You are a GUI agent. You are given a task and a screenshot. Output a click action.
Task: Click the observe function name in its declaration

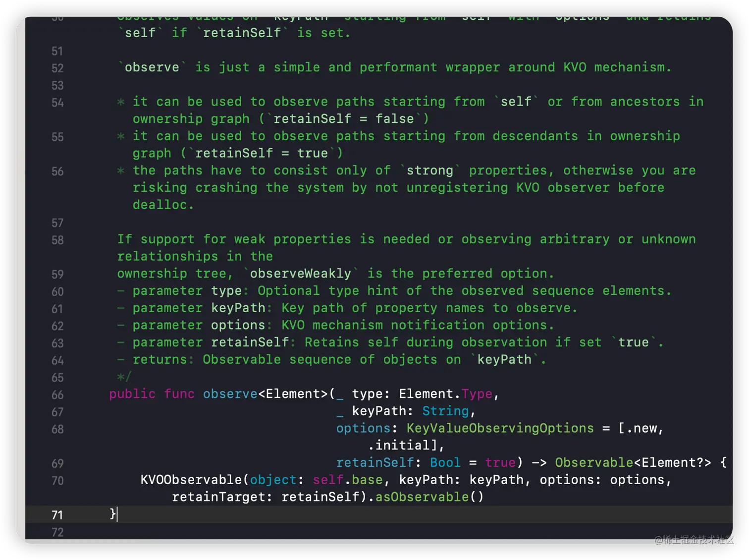[230, 394]
